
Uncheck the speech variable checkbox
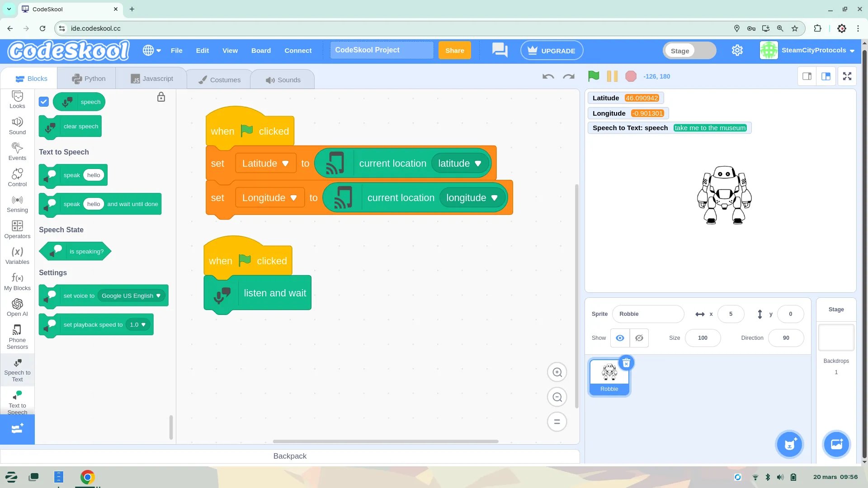pos(44,102)
